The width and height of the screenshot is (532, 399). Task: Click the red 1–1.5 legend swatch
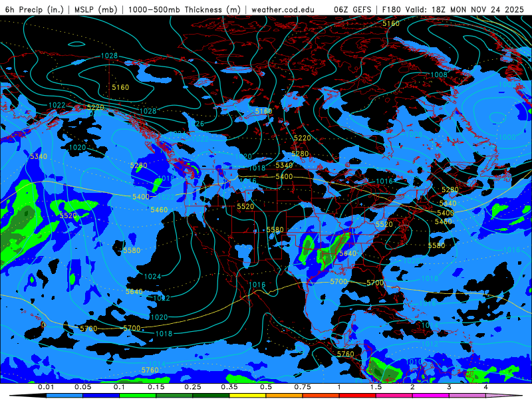357,396
